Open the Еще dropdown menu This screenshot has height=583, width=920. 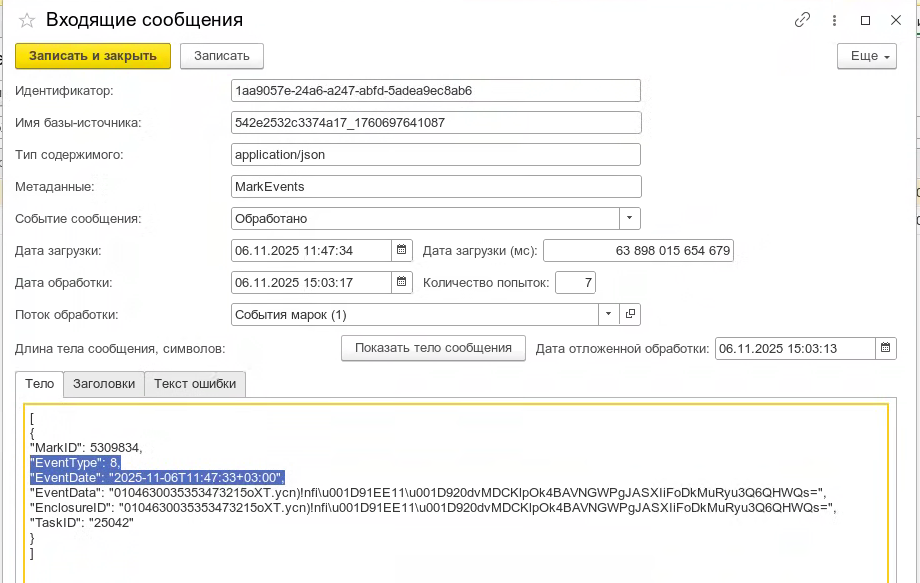(866, 56)
